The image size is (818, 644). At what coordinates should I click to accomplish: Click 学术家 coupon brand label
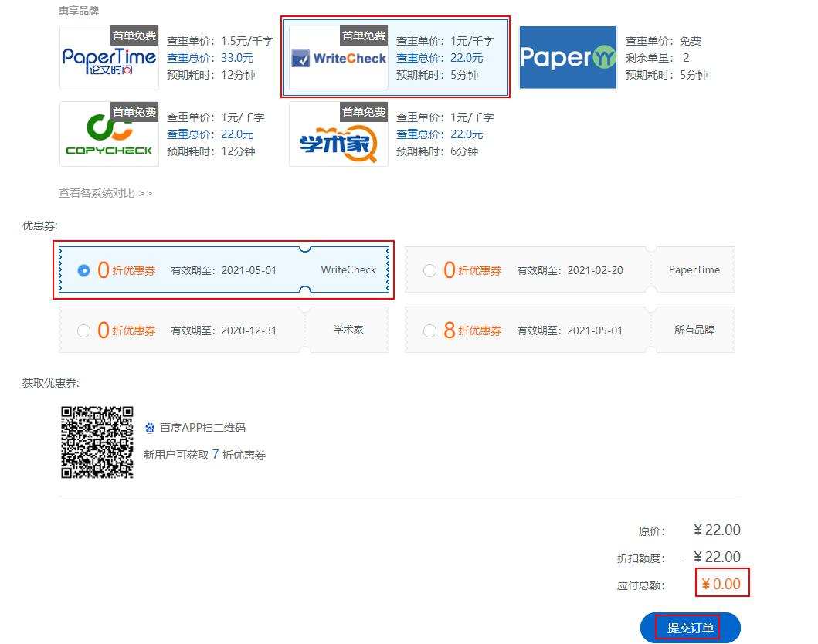pyautogui.click(x=348, y=330)
